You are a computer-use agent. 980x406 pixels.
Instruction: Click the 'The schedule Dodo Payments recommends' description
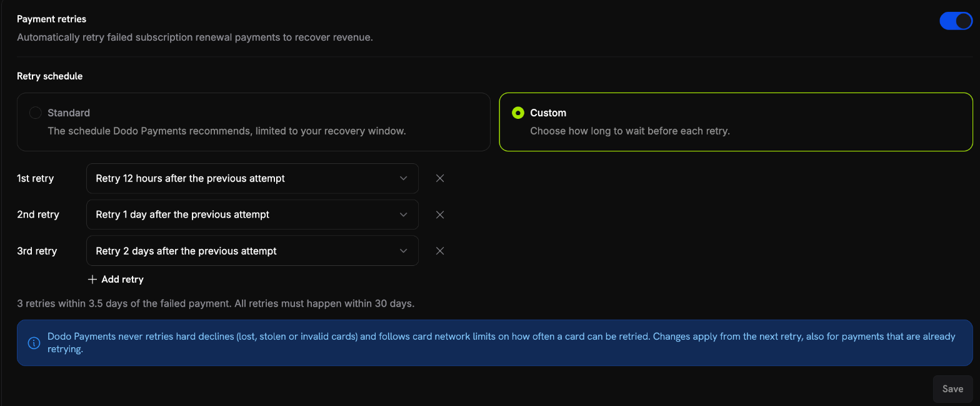(x=227, y=131)
